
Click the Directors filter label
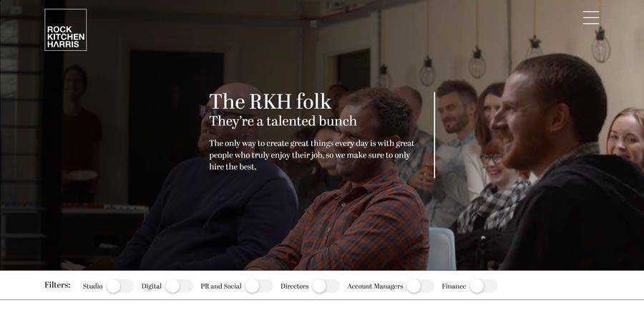tap(295, 286)
